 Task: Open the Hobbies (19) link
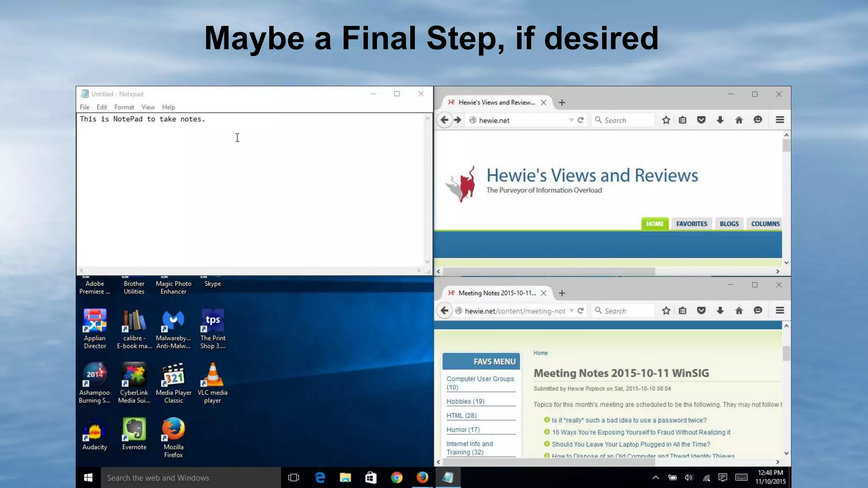pyautogui.click(x=465, y=401)
